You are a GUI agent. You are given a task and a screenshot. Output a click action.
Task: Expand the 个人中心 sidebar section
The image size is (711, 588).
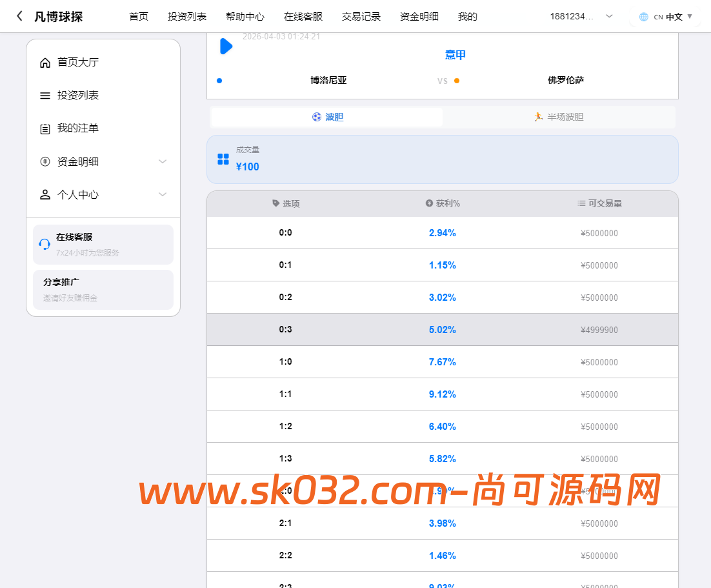pyautogui.click(x=163, y=194)
